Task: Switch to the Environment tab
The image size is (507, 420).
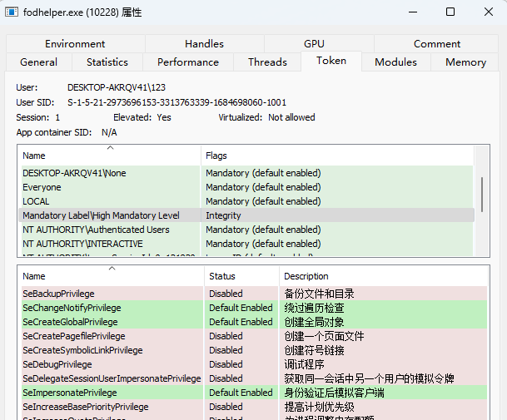Action: coord(75,43)
